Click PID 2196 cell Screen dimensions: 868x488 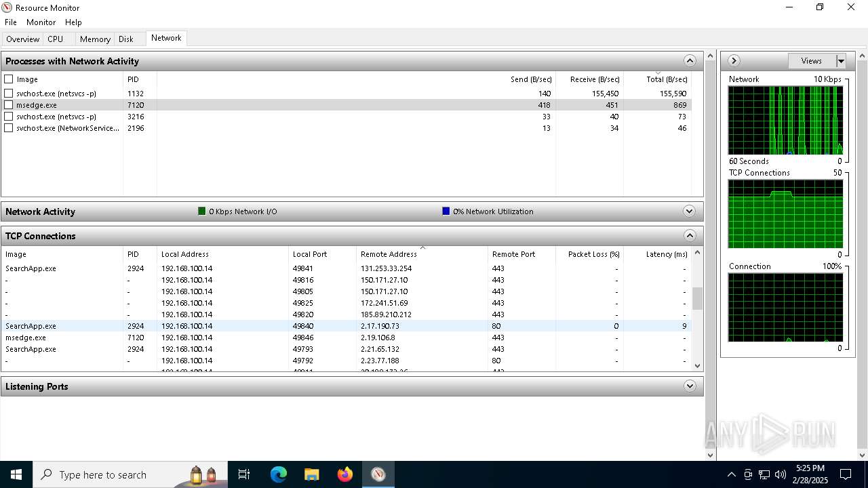coord(136,128)
